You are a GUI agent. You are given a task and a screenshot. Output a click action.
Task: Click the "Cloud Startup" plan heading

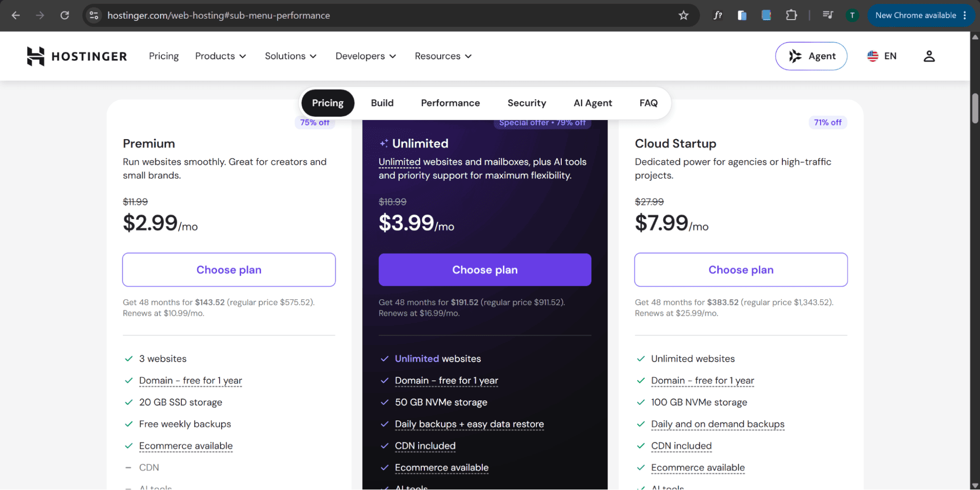pos(676,144)
